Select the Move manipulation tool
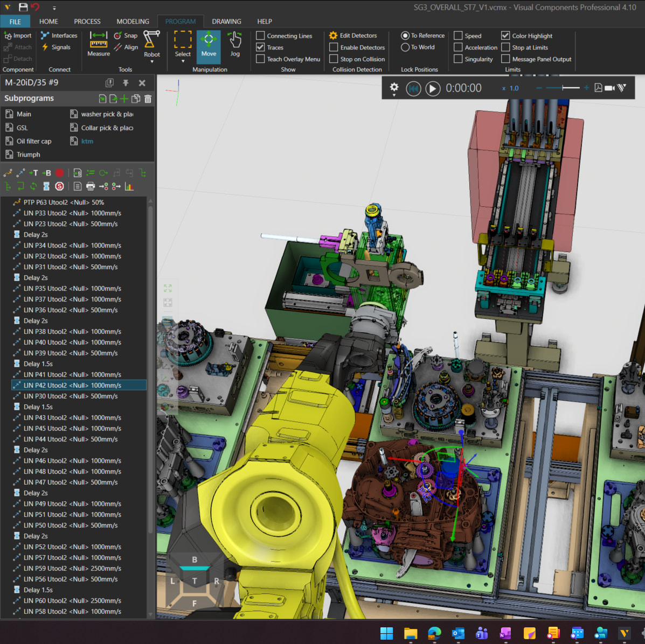The width and height of the screenshot is (645, 644). (x=209, y=47)
